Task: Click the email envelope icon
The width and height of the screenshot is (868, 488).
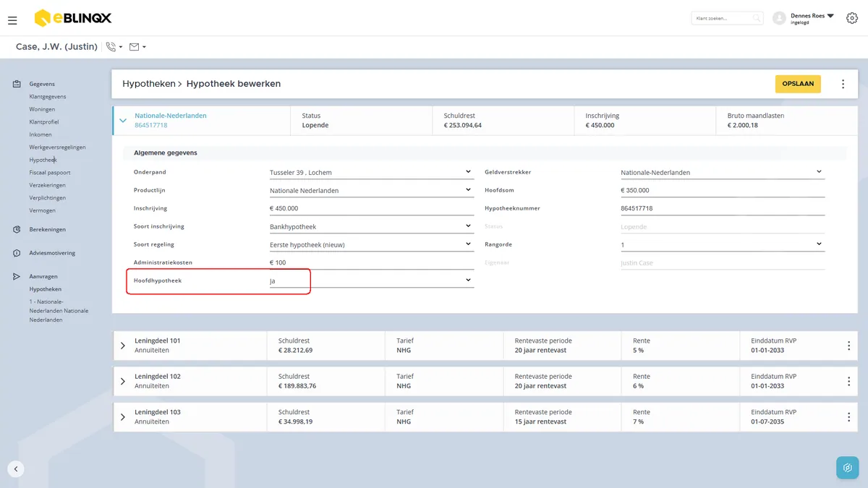Action: [x=134, y=47]
